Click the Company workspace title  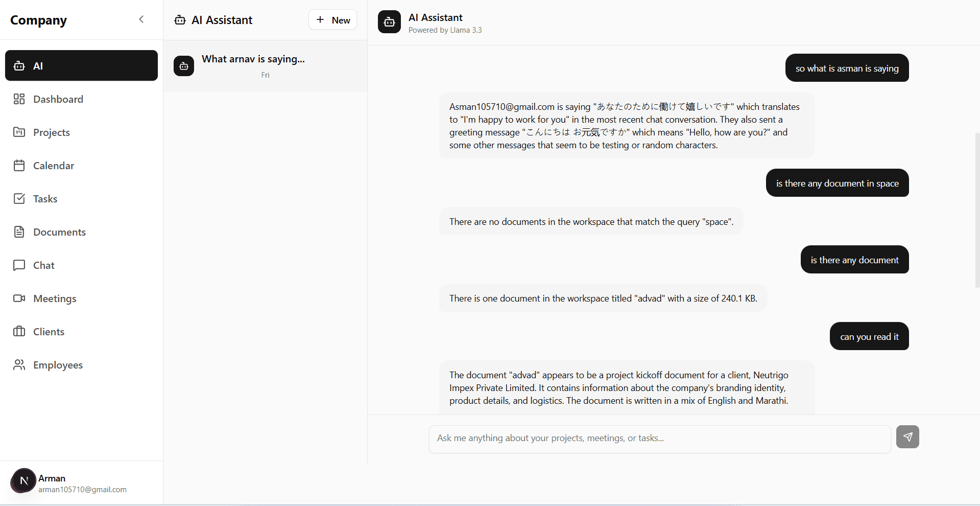point(38,20)
